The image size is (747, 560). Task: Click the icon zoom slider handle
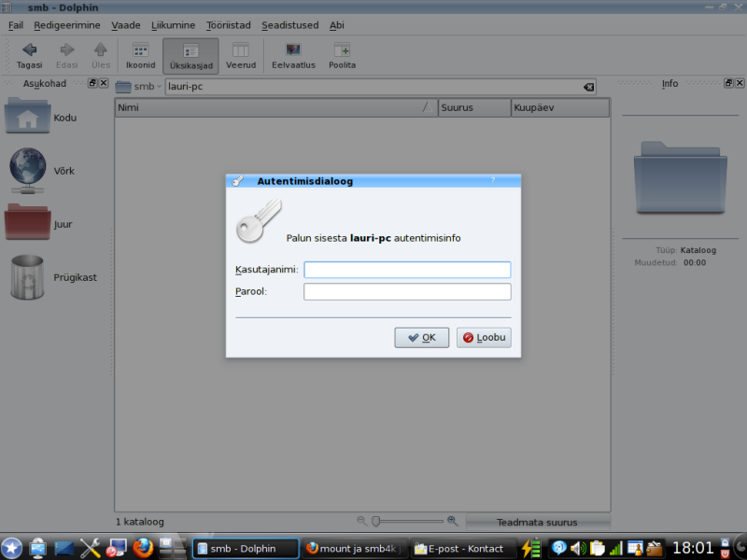375,521
